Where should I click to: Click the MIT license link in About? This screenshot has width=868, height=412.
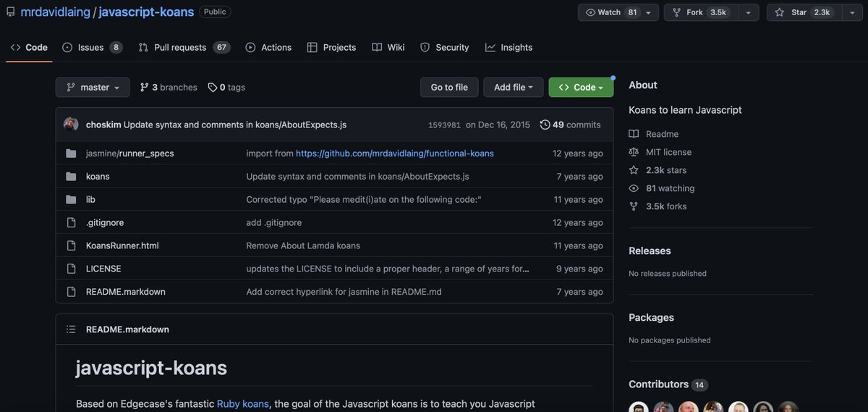[668, 152]
